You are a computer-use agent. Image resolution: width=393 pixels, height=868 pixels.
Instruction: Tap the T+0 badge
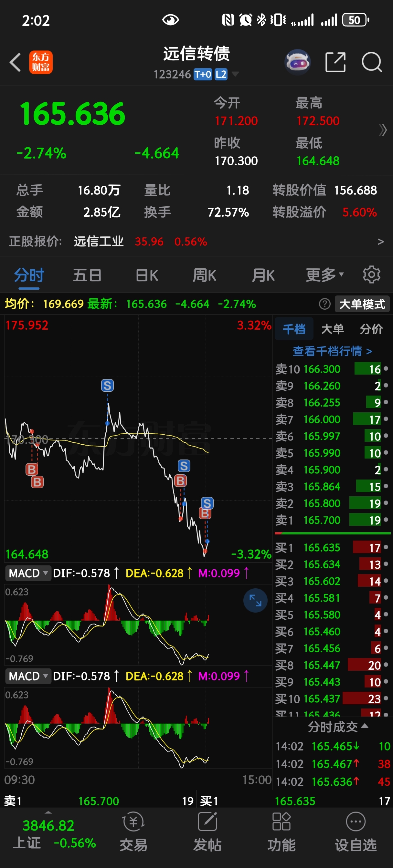pyautogui.click(x=203, y=74)
